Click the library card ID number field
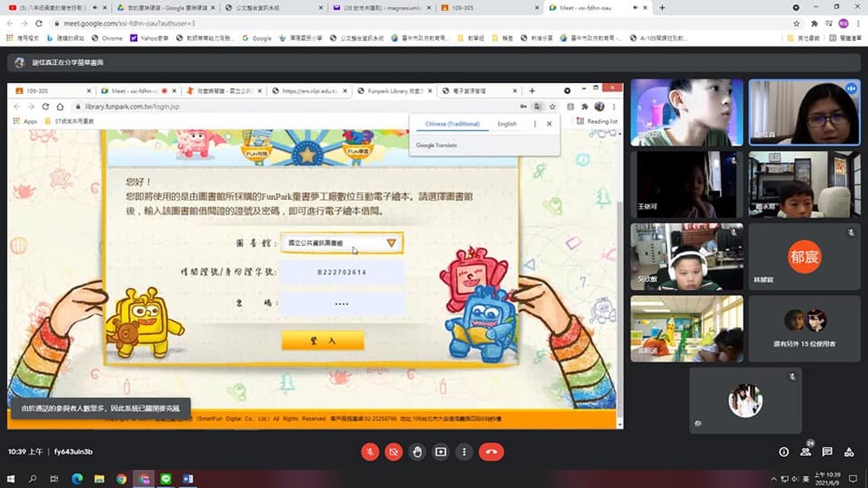Viewport: 868px width, 488px height. tap(342, 272)
